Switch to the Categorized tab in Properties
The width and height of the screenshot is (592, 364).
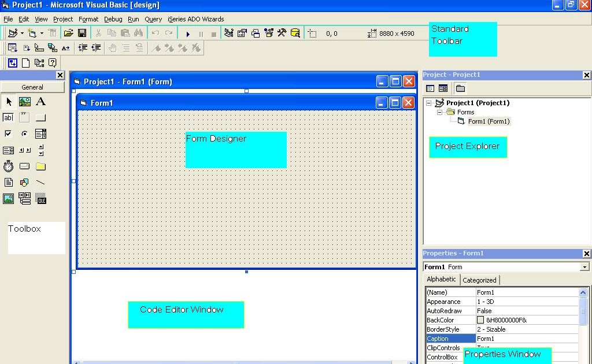(x=480, y=280)
